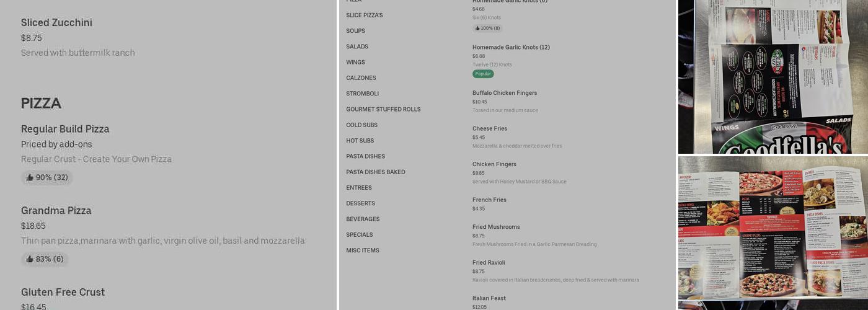Click the green Popular badge
868x310 pixels.
pyautogui.click(x=483, y=74)
